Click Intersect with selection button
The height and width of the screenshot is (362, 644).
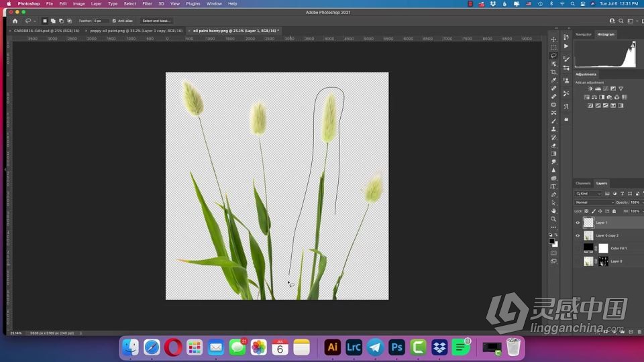click(x=69, y=21)
